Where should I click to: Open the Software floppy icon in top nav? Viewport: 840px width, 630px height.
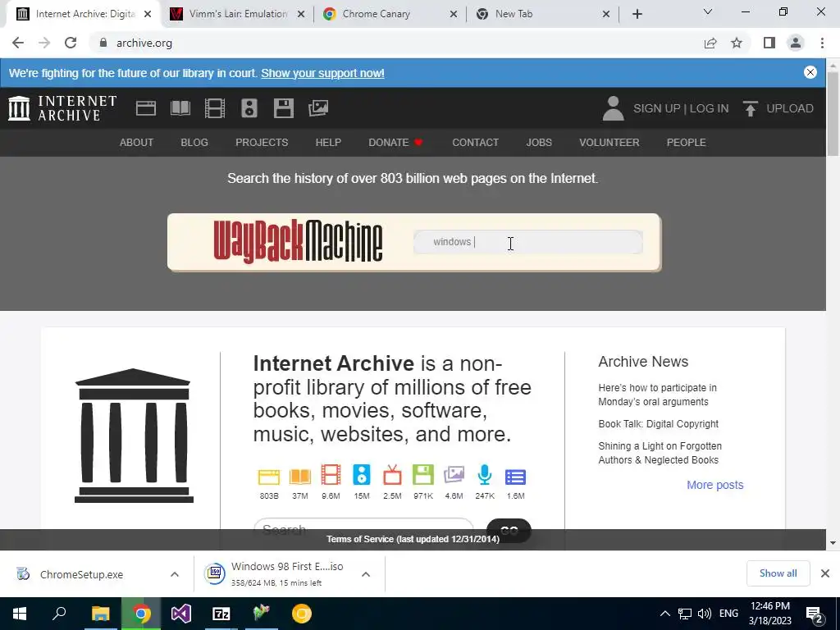283,108
